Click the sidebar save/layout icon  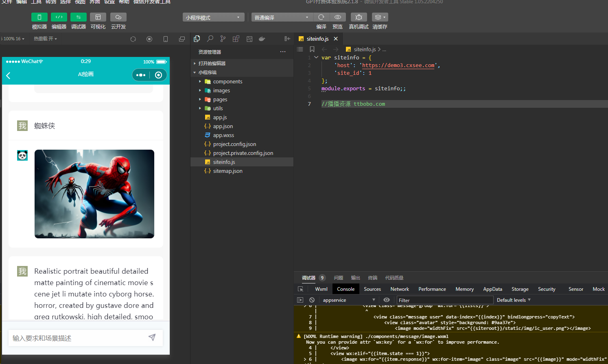(x=249, y=39)
